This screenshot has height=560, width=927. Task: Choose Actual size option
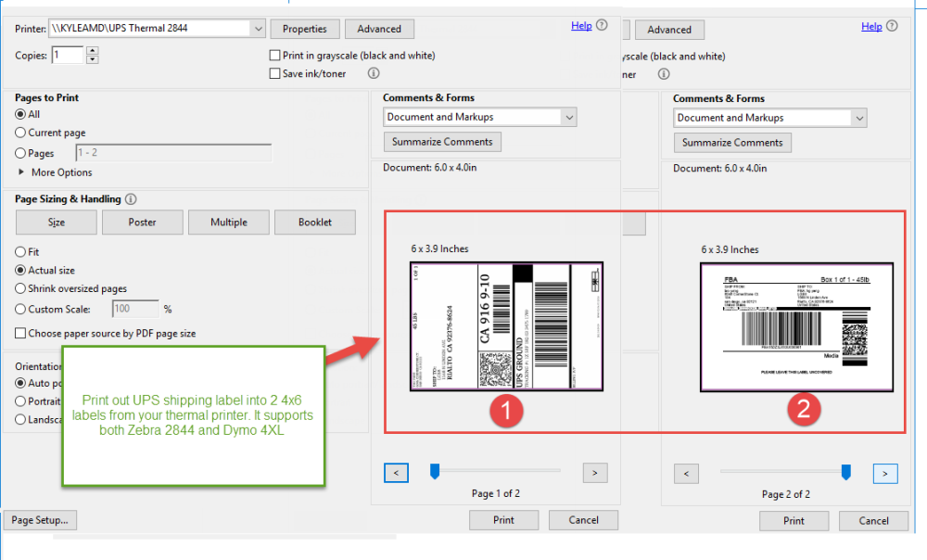pos(20,270)
